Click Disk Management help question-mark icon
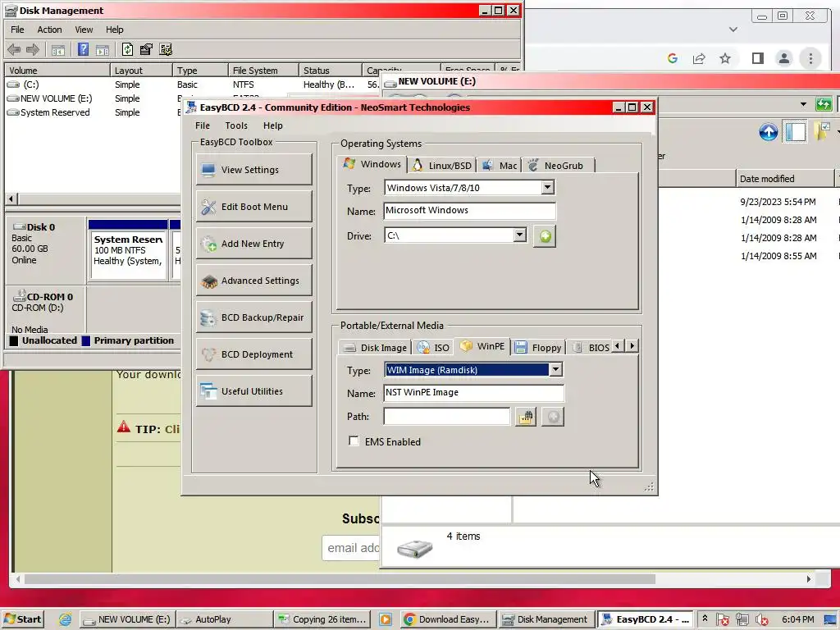840x630 pixels. tap(83, 50)
